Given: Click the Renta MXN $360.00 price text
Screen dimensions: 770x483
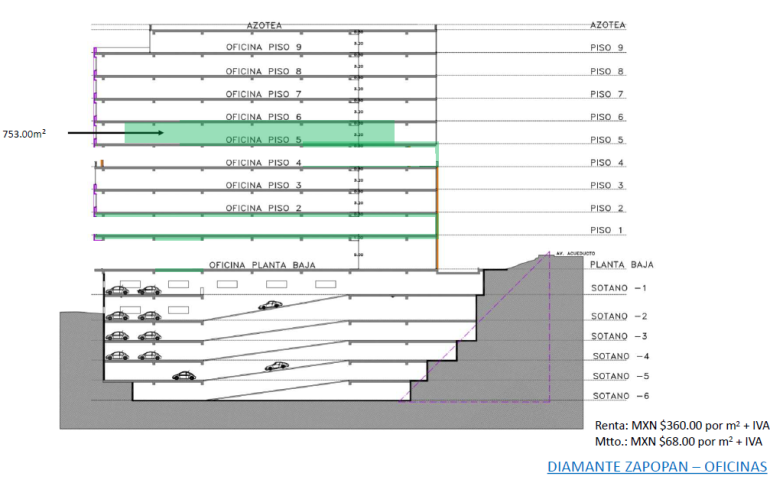Looking at the screenshot, I should pyautogui.click(x=679, y=425).
